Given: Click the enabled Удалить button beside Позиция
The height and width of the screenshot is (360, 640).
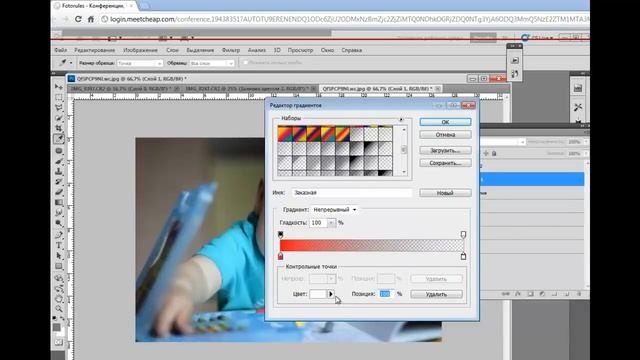Looking at the screenshot, I should 436,294.
